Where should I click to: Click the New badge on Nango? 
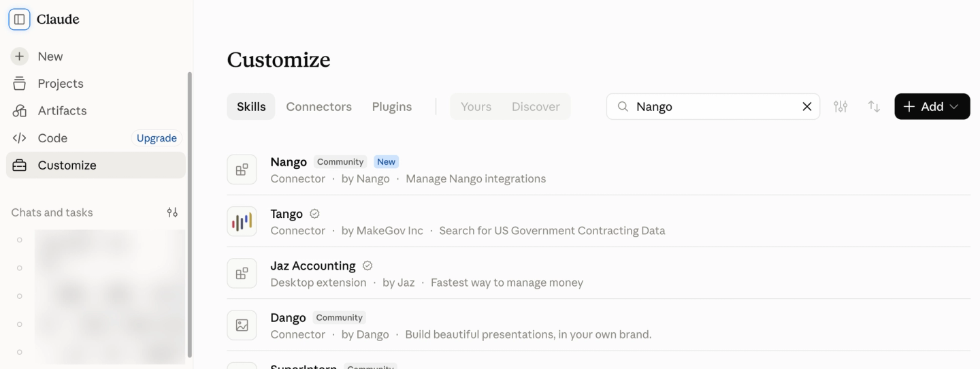point(386,162)
